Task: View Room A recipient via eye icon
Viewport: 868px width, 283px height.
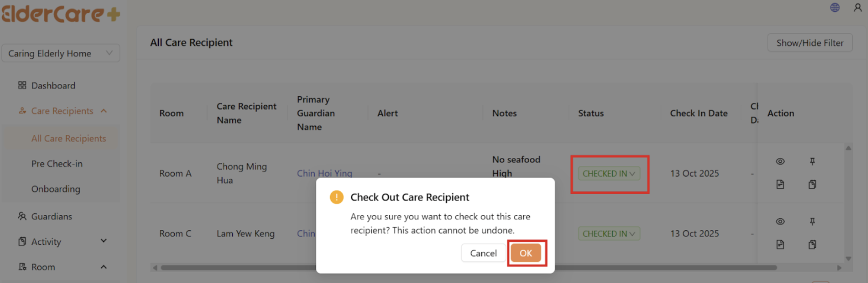Action: (x=780, y=161)
